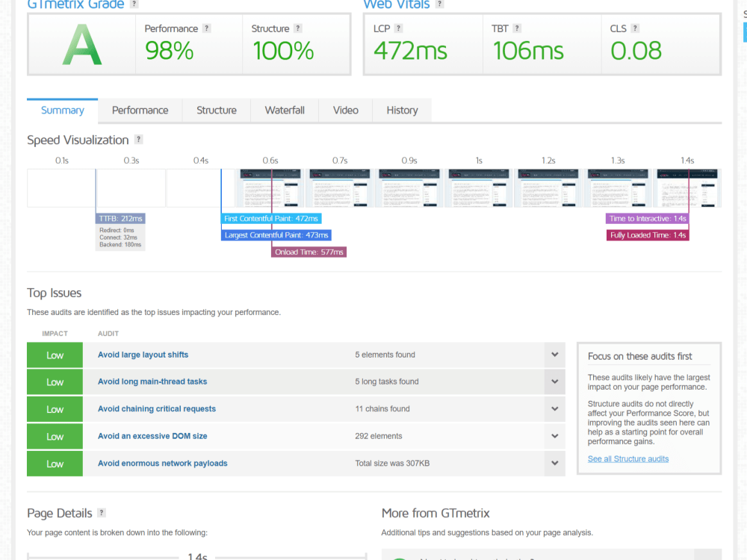Click the CLS help question mark icon
The height and width of the screenshot is (560, 747).
coord(634,28)
